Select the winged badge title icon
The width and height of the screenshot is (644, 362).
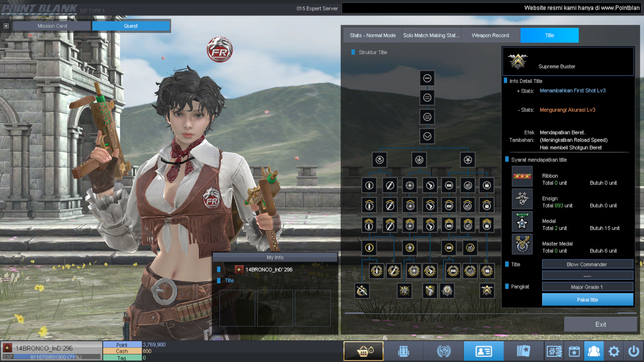pyautogui.click(x=447, y=291)
